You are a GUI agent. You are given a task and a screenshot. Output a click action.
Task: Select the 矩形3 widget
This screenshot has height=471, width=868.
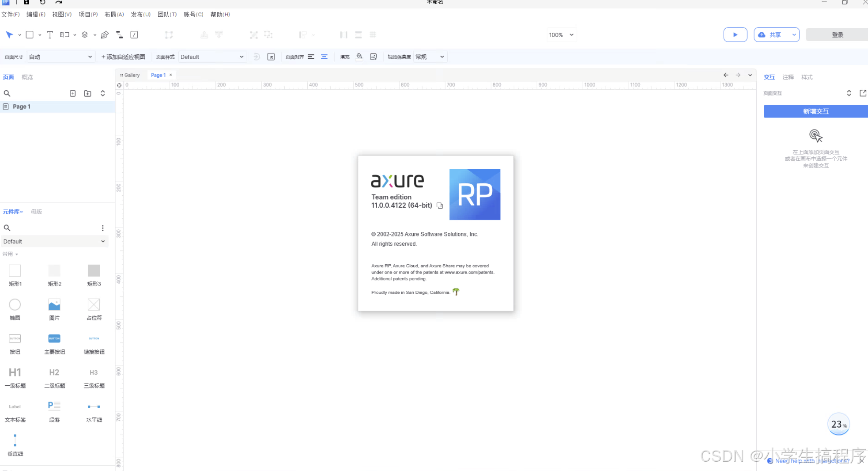pos(94,275)
